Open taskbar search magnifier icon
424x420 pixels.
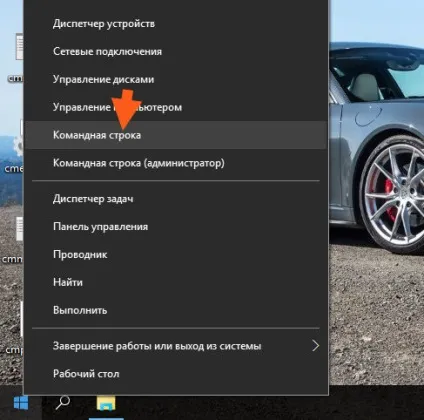63,402
